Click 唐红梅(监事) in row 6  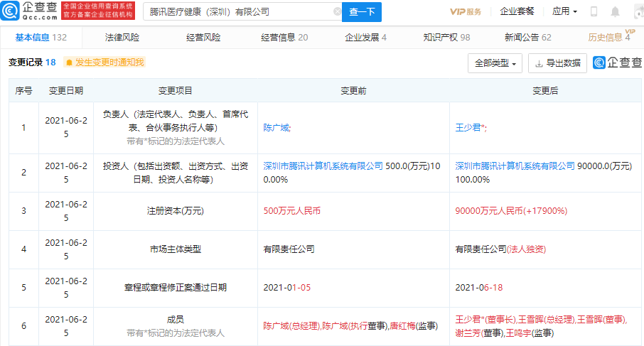[414, 326]
